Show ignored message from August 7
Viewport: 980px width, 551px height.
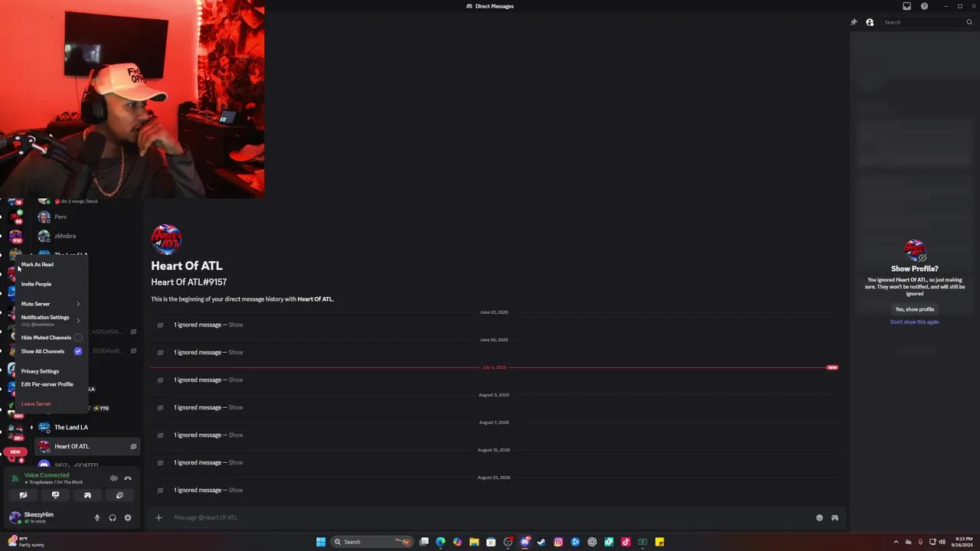[236, 435]
